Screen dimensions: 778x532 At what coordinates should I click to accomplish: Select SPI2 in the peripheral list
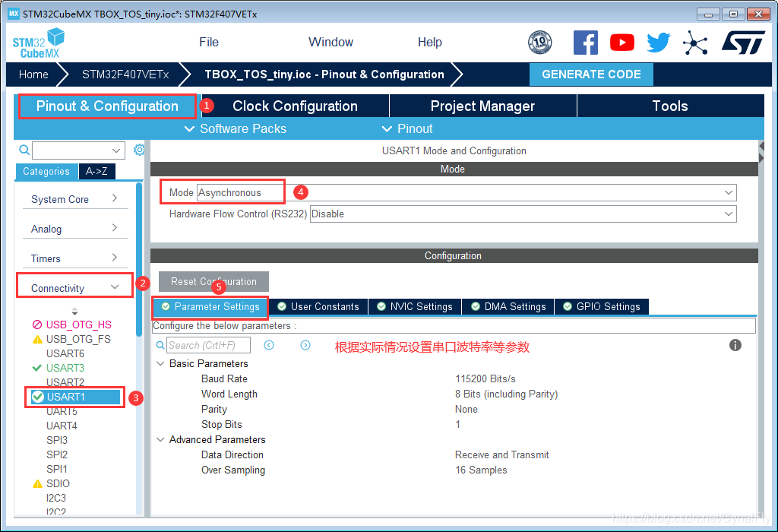point(57,454)
